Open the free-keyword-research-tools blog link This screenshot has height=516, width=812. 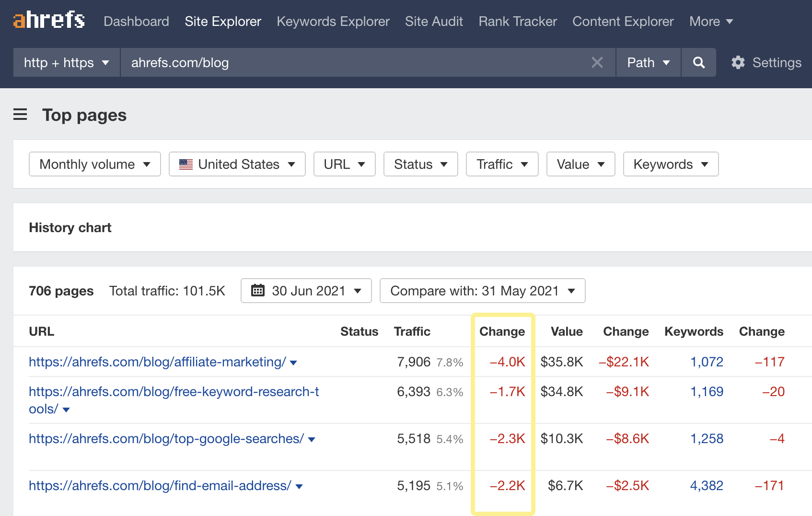pyautogui.click(x=174, y=392)
